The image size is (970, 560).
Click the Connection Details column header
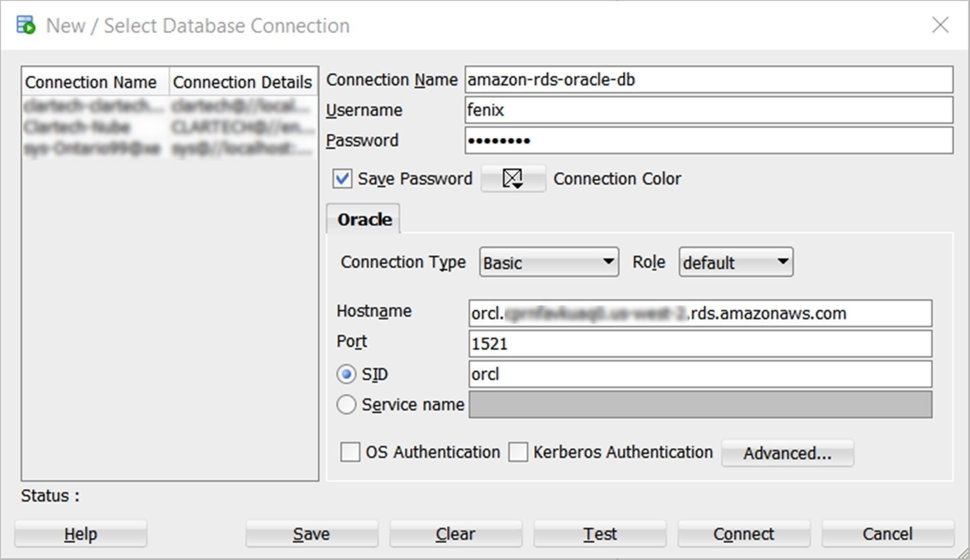(x=243, y=82)
